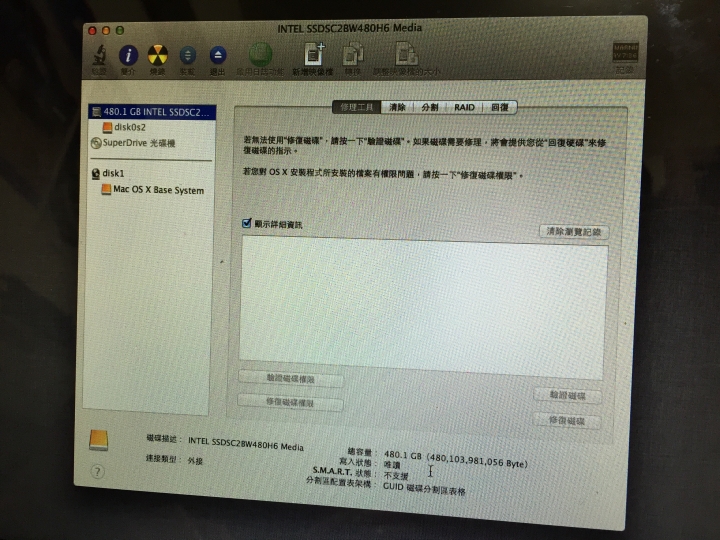This screenshot has width=720, height=540.
Task: Click the red close window button
Action: [92, 31]
